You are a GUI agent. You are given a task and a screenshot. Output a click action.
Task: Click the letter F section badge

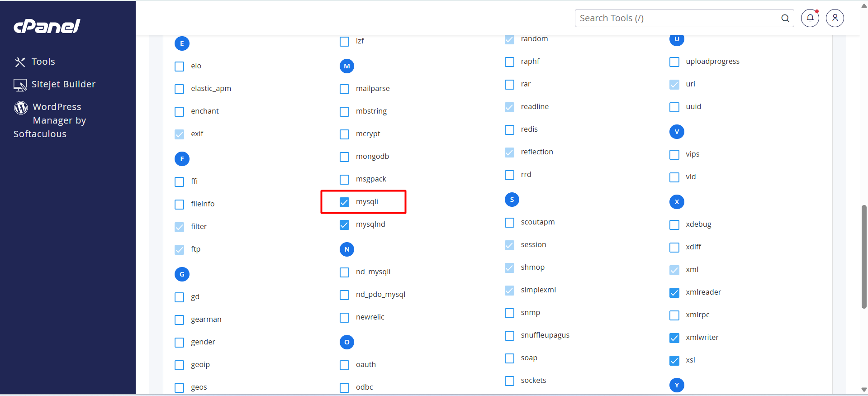(x=182, y=159)
